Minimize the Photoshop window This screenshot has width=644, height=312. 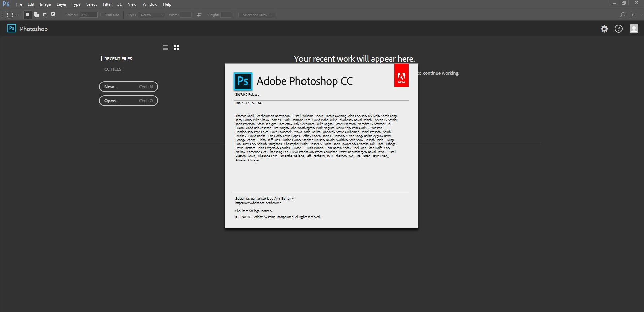point(614,3)
